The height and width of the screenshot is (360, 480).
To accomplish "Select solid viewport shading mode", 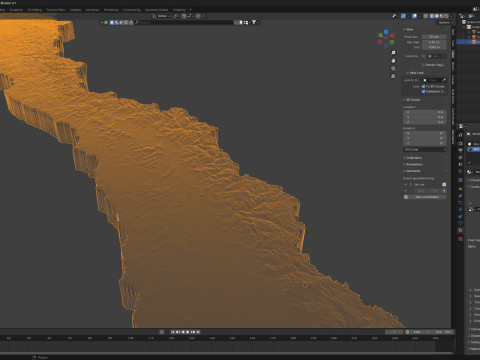I will tap(437, 16).
